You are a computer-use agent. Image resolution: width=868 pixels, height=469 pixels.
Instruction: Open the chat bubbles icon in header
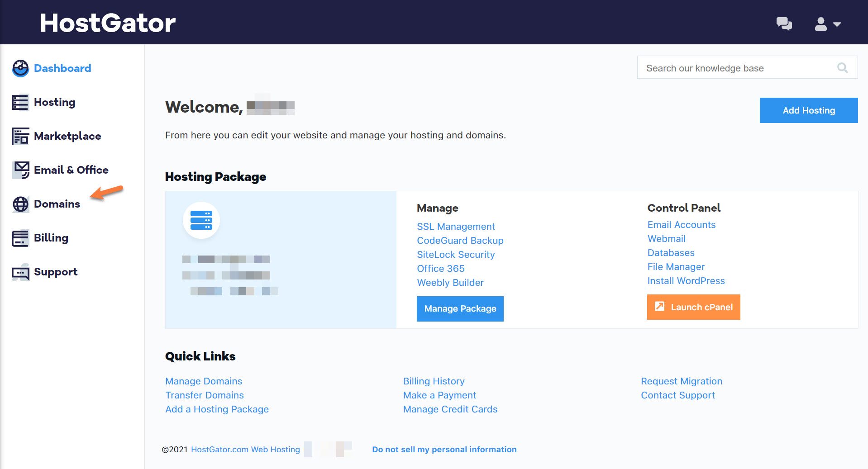click(x=784, y=24)
